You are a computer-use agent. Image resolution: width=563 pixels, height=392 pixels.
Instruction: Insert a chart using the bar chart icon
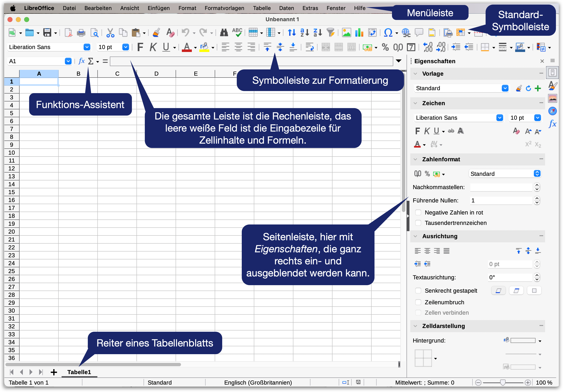(359, 33)
